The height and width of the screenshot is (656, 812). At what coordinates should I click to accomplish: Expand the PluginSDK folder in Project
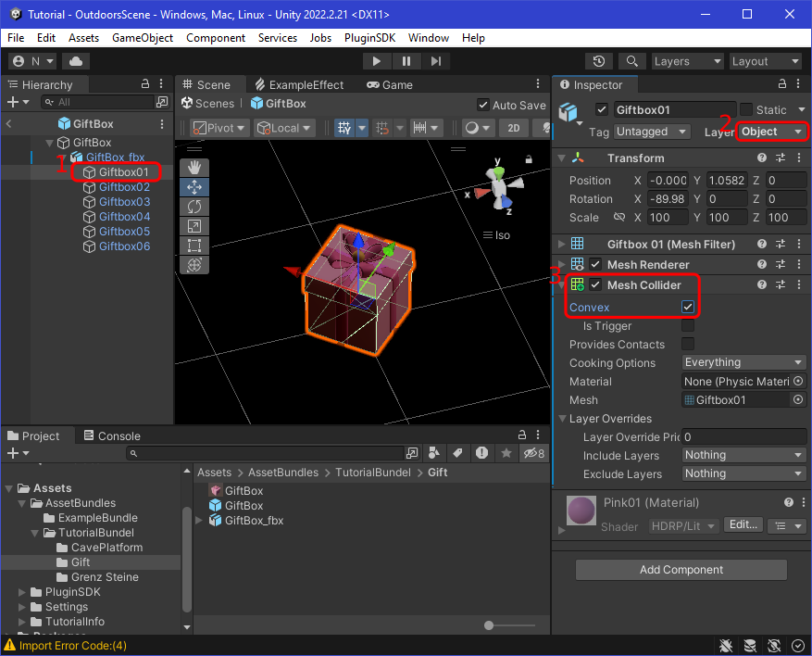(x=23, y=592)
